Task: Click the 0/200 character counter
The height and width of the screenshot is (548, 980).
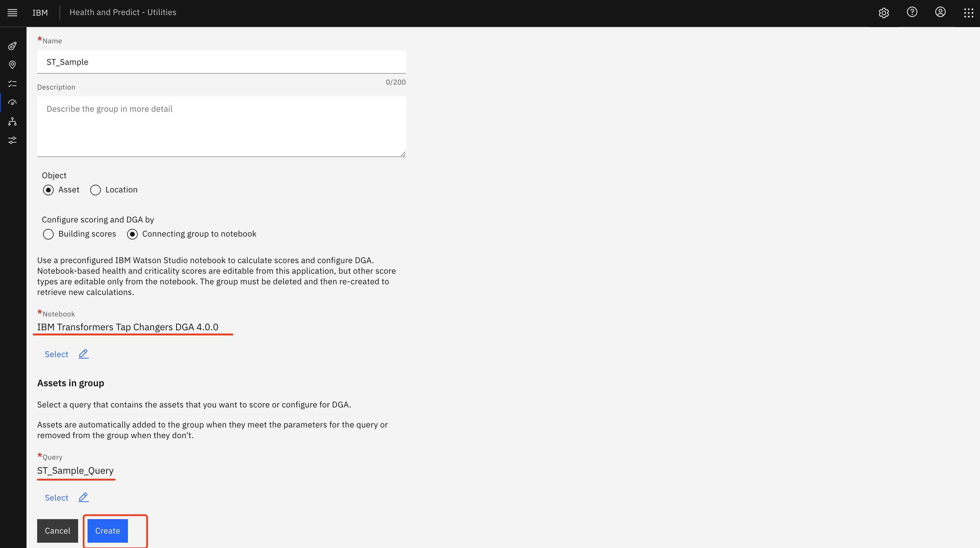Action: pos(396,82)
